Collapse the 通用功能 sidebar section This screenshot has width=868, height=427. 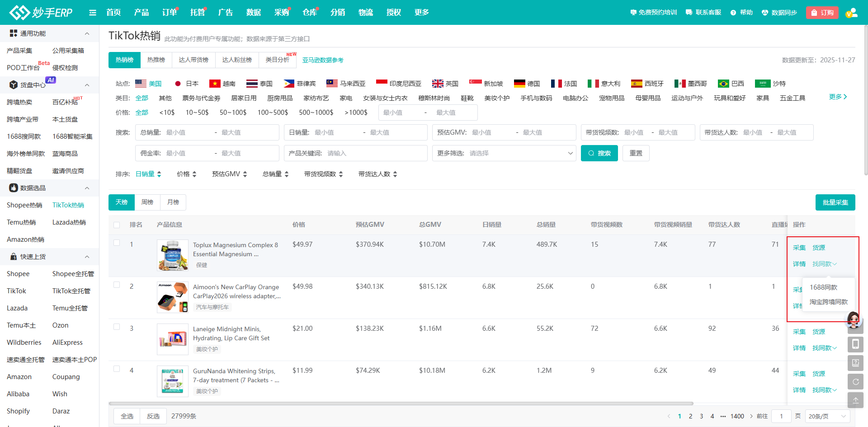click(87, 33)
